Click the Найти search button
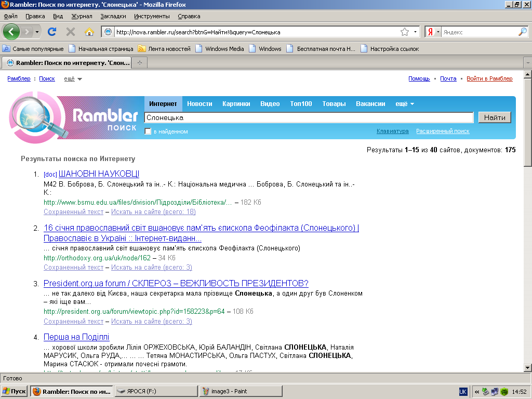 pyautogui.click(x=495, y=117)
